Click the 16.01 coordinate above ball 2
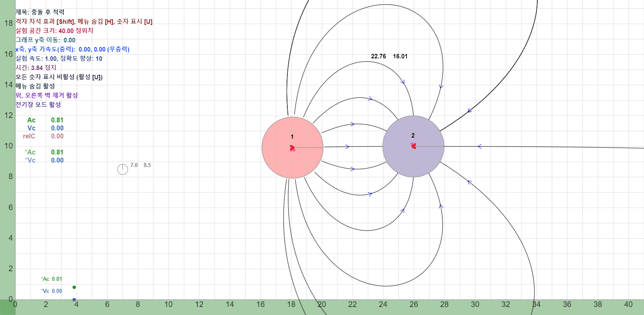The width and height of the screenshot is (644, 315). (400, 56)
